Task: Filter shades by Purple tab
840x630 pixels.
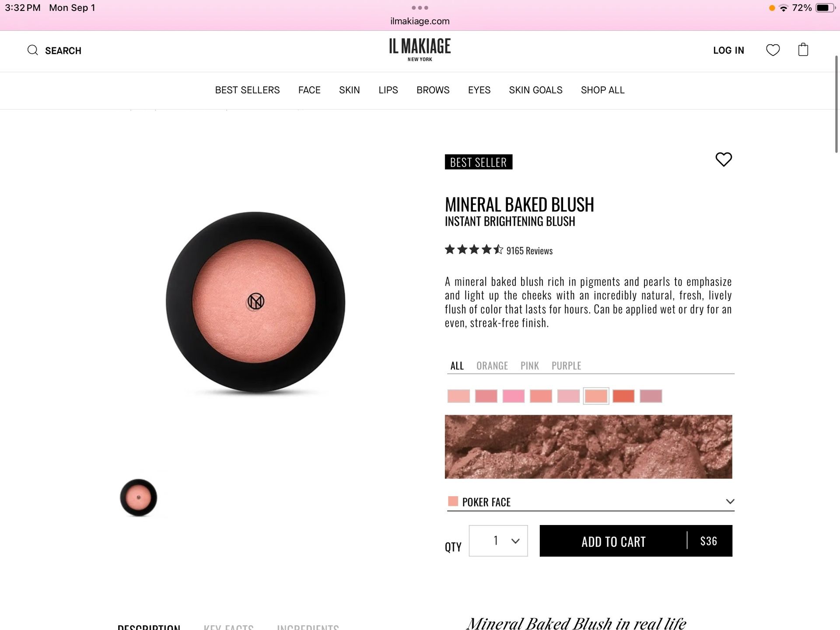Action: [x=566, y=366]
